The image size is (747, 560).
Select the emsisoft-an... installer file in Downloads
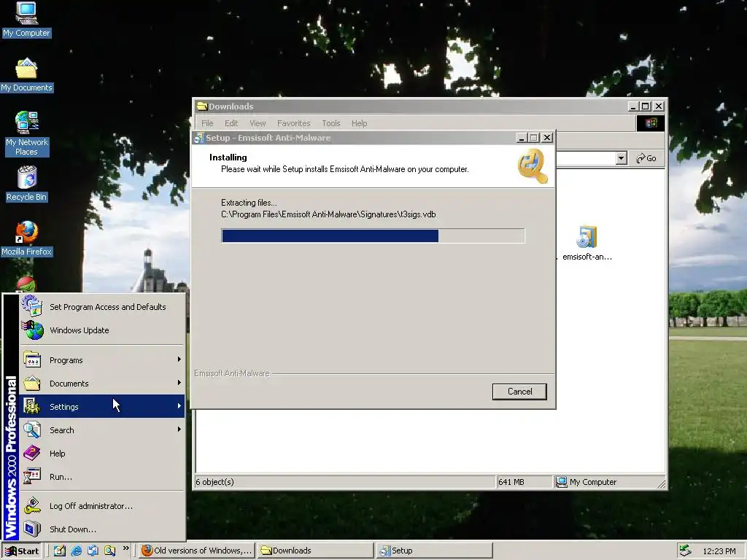tap(587, 244)
